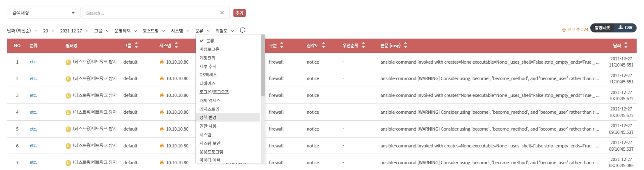Choose 정책 변경 from the category list
This screenshot has height=170, width=644.
click(208, 117)
